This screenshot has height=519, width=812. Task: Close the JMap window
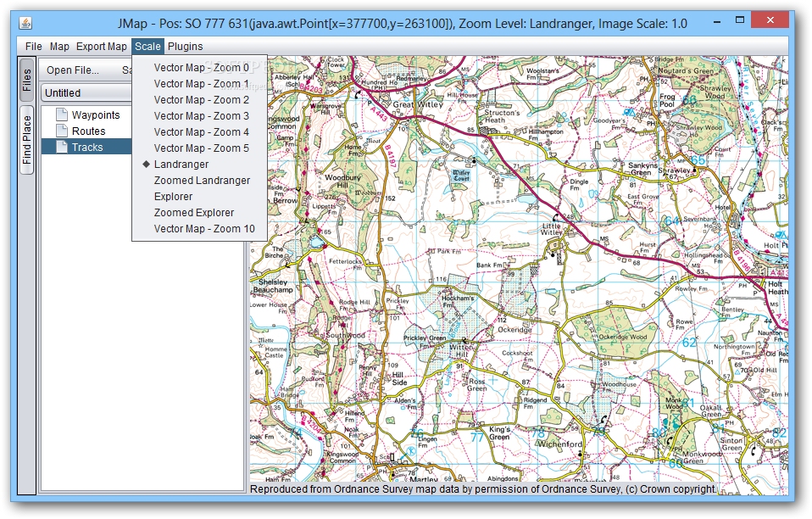[770, 20]
